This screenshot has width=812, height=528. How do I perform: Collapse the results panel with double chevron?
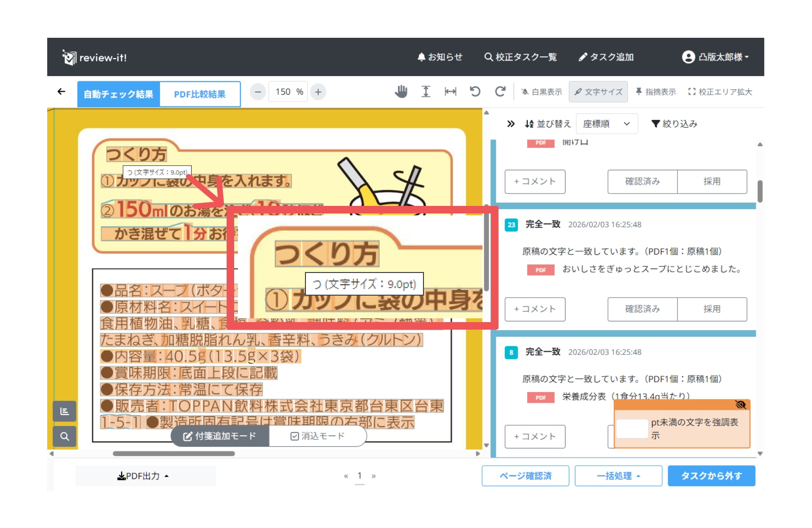tap(511, 124)
